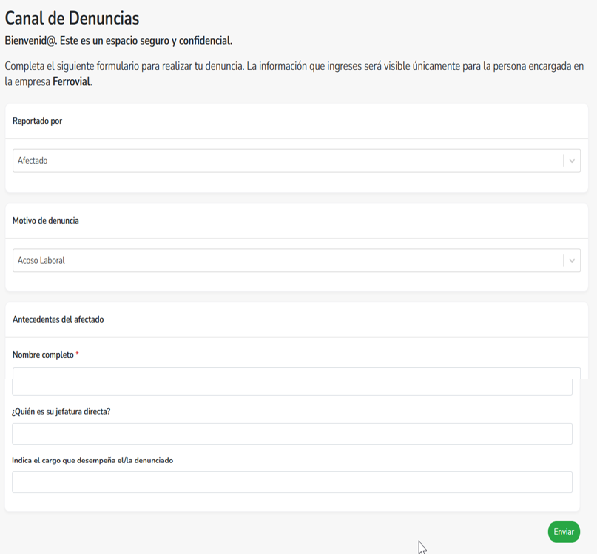The width and height of the screenshot is (597, 557).
Task: Focus the cargo del denunciado text field
Action: click(292, 482)
